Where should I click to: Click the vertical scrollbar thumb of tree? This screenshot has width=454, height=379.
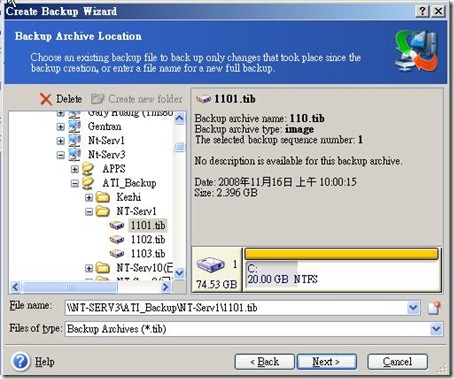179,147
